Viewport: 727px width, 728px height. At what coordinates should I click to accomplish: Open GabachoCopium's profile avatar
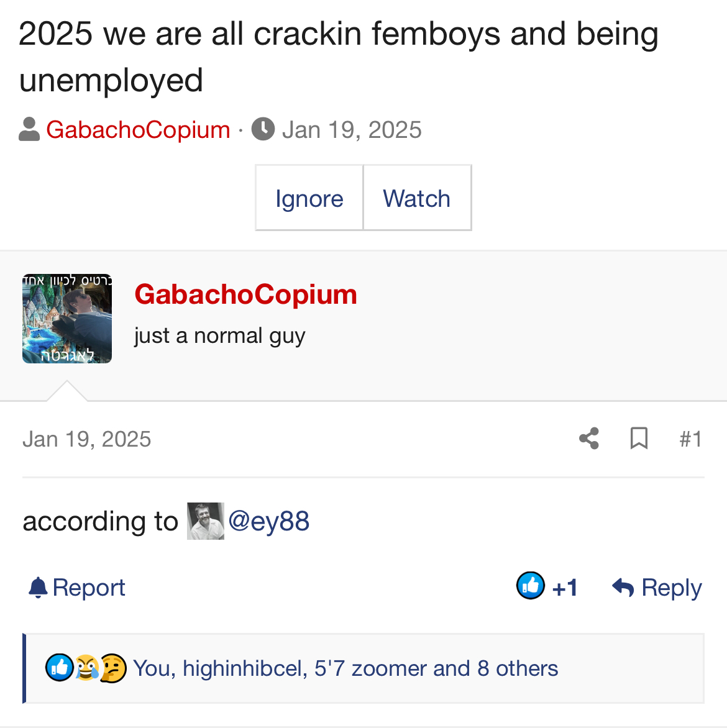tap(67, 319)
